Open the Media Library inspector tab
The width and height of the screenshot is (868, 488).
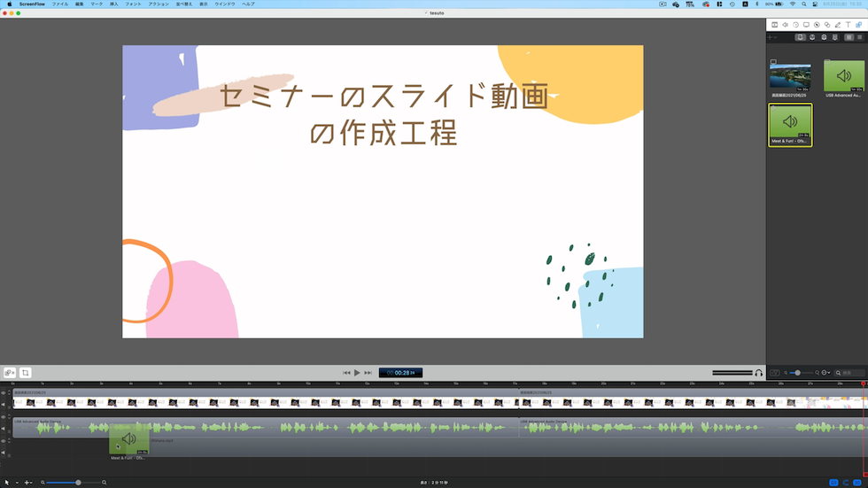(x=858, y=25)
